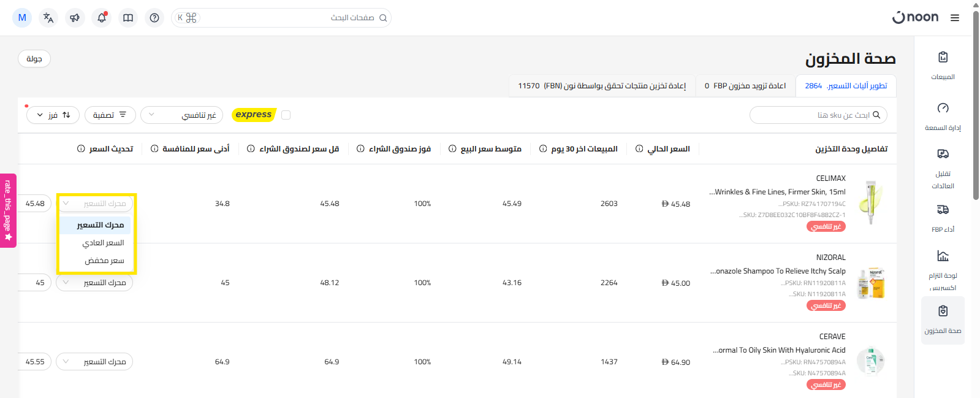The width and height of the screenshot is (980, 398).
Task: Click info icon next to تحديث السعر
Action: 81,149
